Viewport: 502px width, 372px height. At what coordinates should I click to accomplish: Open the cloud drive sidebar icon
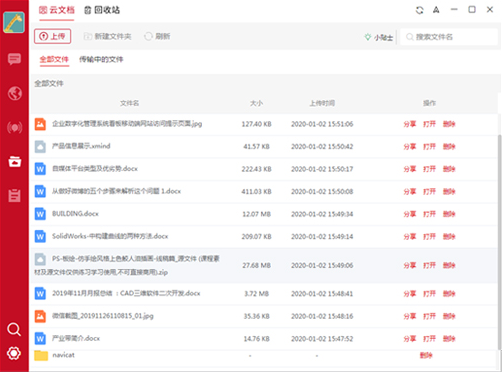[x=15, y=161]
